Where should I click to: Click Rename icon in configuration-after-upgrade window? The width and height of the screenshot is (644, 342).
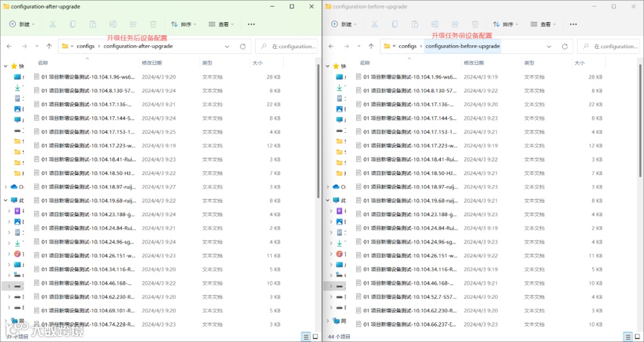point(113,24)
